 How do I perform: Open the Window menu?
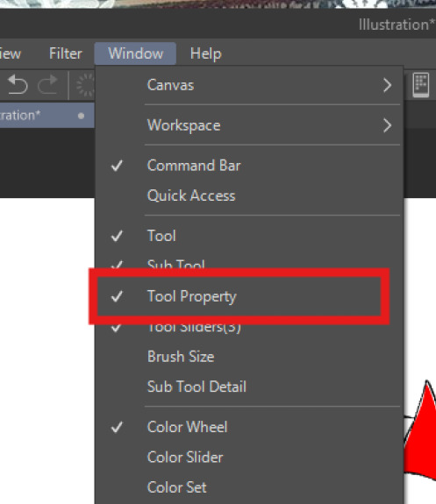pyautogui.click(x=135, y=53)
